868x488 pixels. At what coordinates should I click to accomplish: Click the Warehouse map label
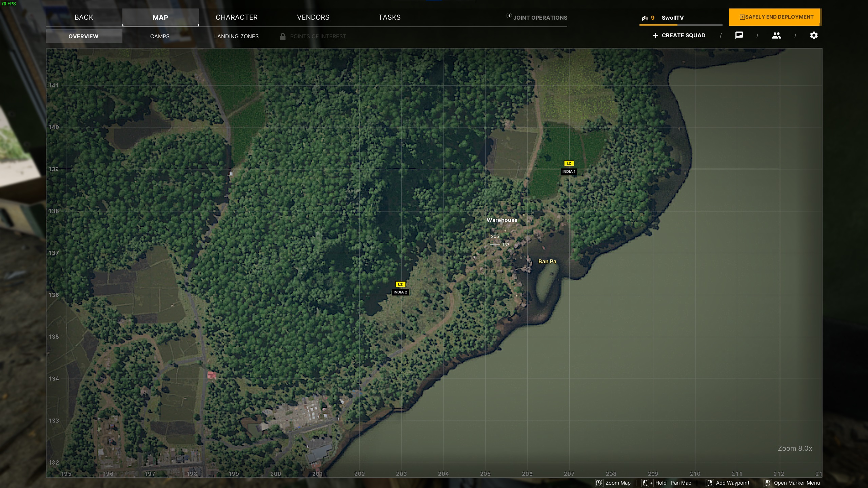point(502,220)
